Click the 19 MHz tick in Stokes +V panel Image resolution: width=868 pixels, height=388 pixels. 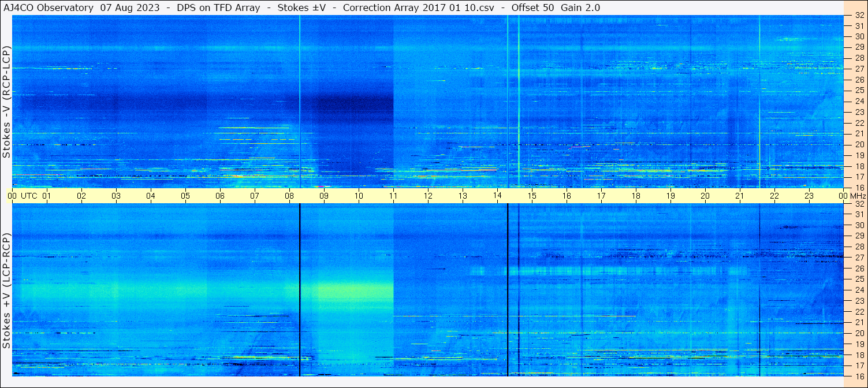859,344
